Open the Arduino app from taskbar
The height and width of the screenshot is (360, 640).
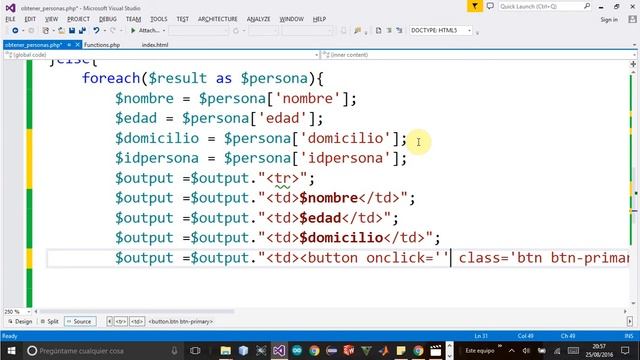(297, 351)
